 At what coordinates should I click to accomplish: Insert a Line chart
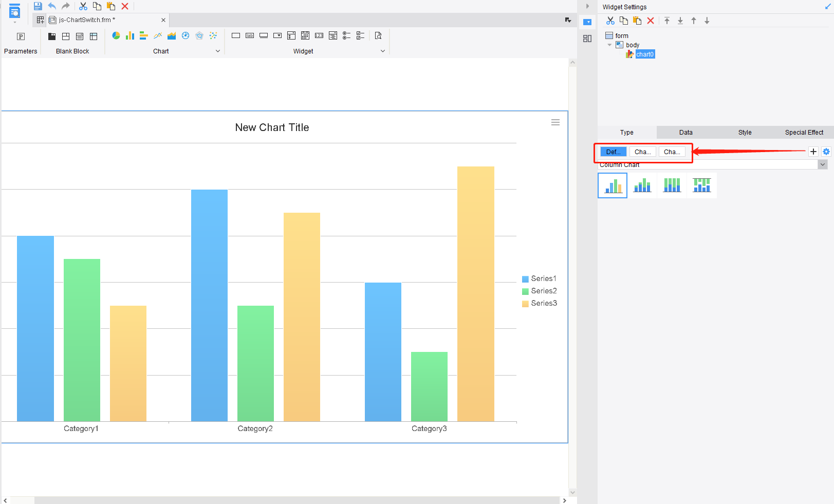(x=157, y=35)
